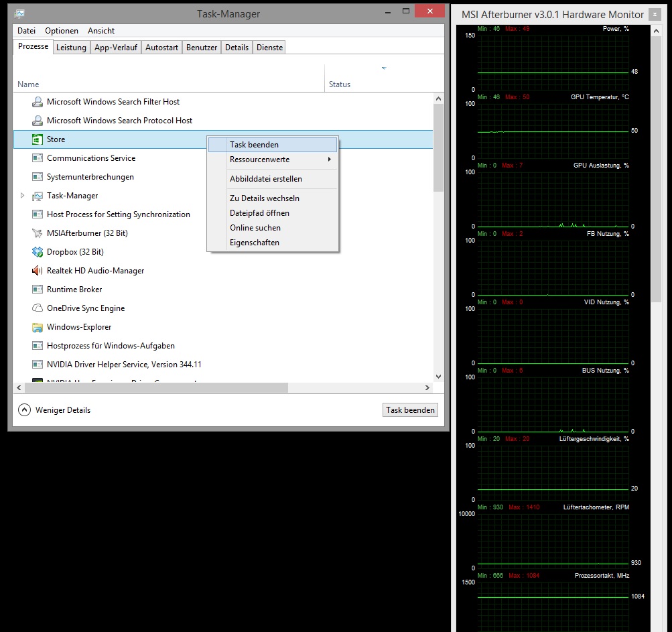Open the Ansicht menu
This screenshot has height=632, width=672.
(101, 30)
